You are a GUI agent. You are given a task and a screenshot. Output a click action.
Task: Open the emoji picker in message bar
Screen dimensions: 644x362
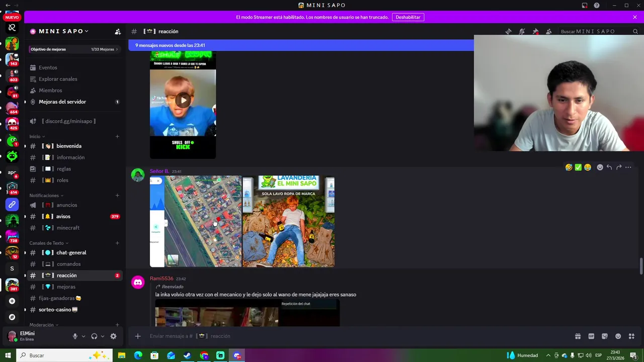(x=618, y=336)
